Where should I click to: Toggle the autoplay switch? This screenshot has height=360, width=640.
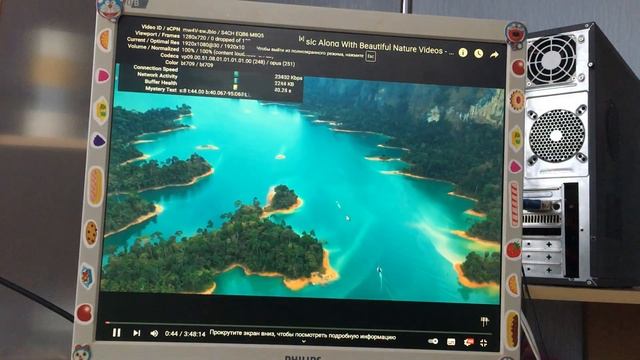433,341
